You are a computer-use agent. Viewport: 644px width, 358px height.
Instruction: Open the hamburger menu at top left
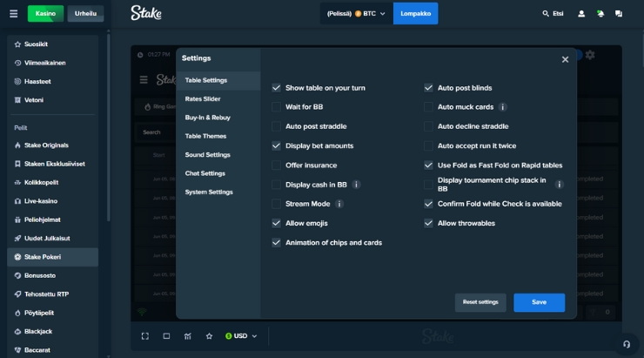[14, 14]
